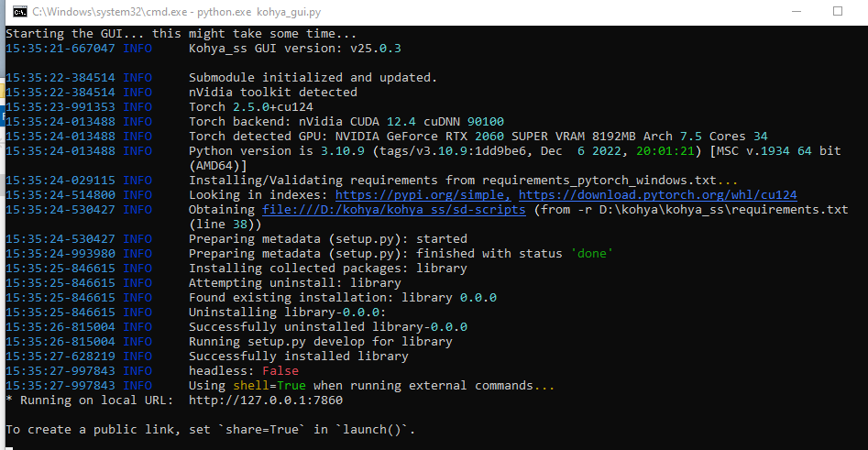Screen dimensions: 868x450
Task: Click 'Kohya_ss GUI version: v25.0.3' line
Action: pos(294,49)
